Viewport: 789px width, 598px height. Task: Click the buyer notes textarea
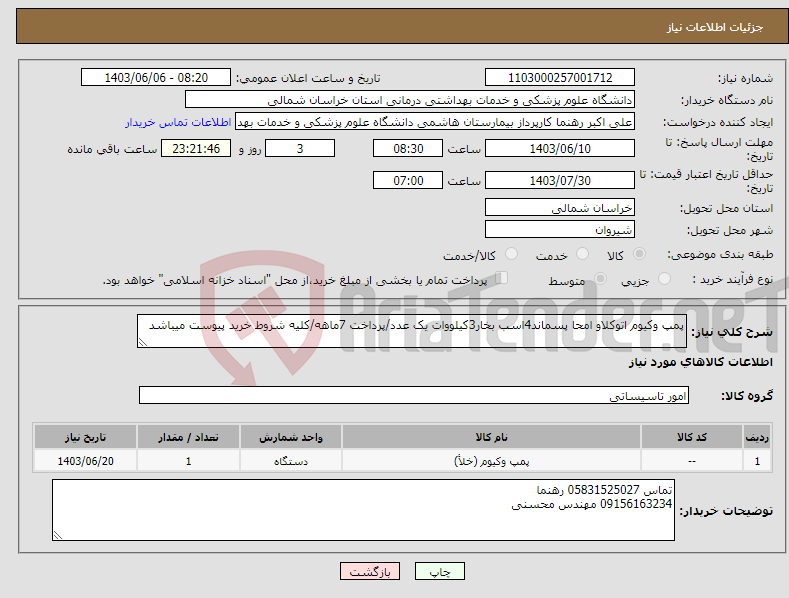[x=363, y=510]
